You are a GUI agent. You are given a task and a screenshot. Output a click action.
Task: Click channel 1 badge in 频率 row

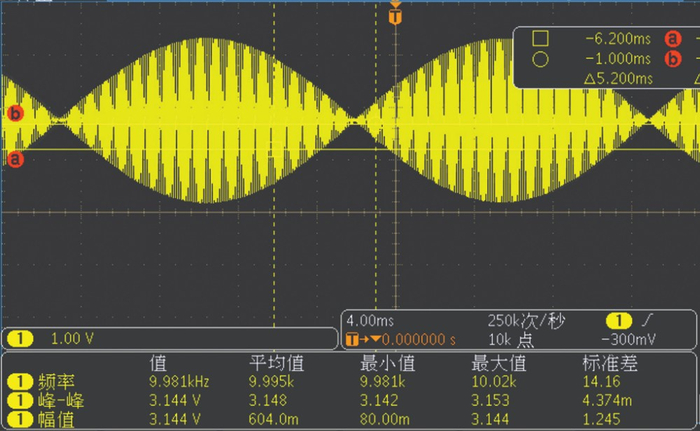point(20,382)
